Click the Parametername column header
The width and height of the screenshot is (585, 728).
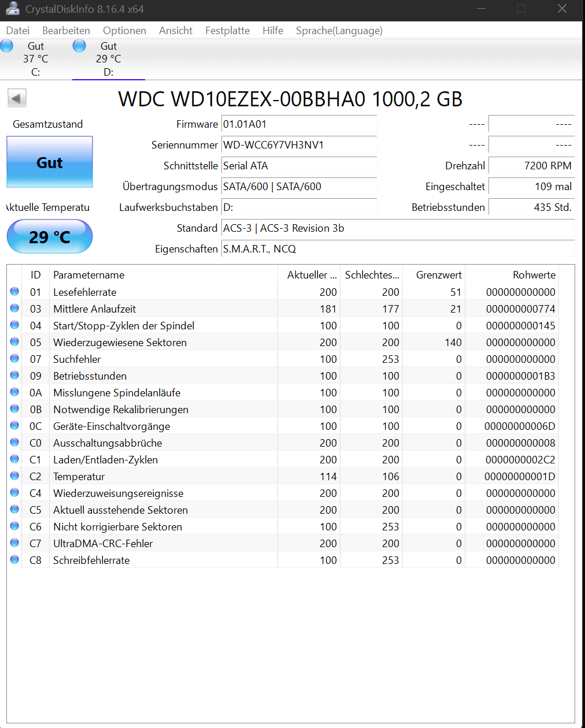[164, 275]
